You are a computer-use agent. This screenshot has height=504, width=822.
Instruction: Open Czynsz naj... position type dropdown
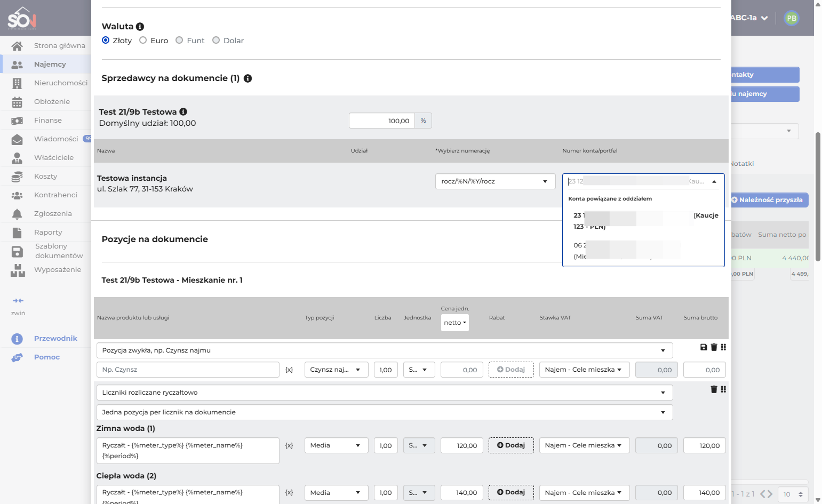pos(336,370)
